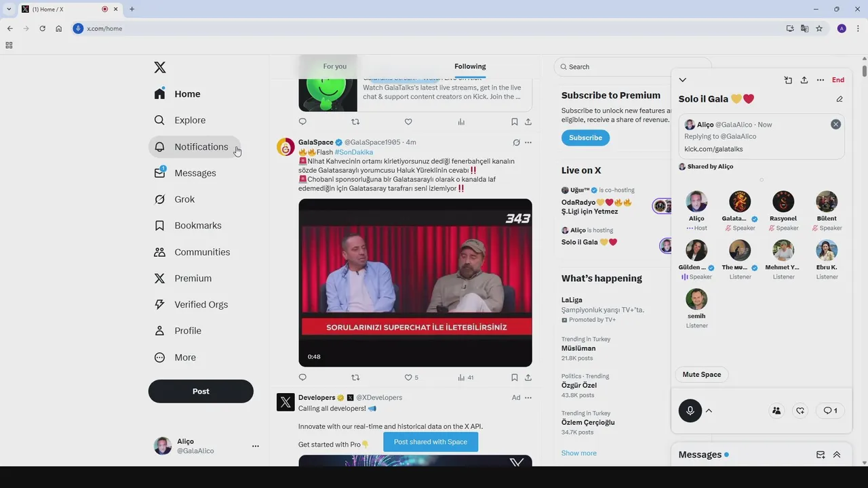The width and height of the screenshot is (868, 488).
Task: Open GalaSpace post more options menu
Action: [x=528, y=142]
